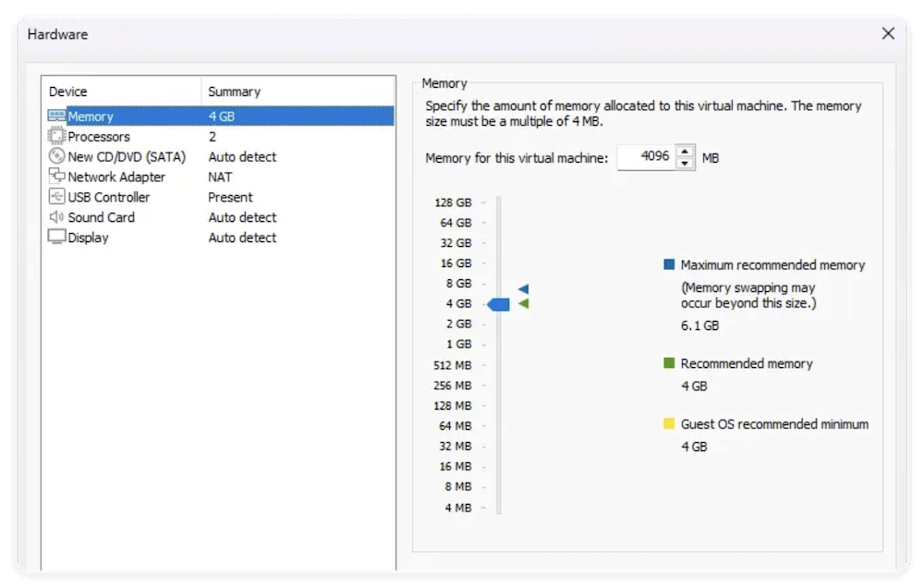Click the Sound Card speaker icon

point(57,217)
